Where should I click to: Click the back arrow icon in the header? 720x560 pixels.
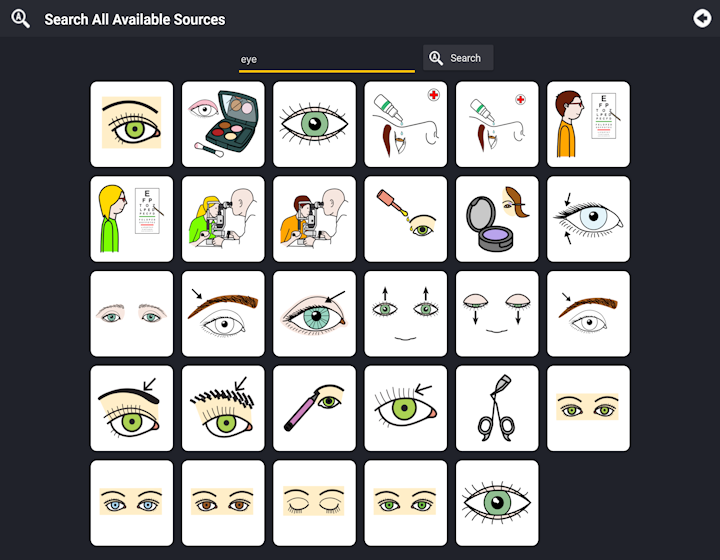point(702,18)
